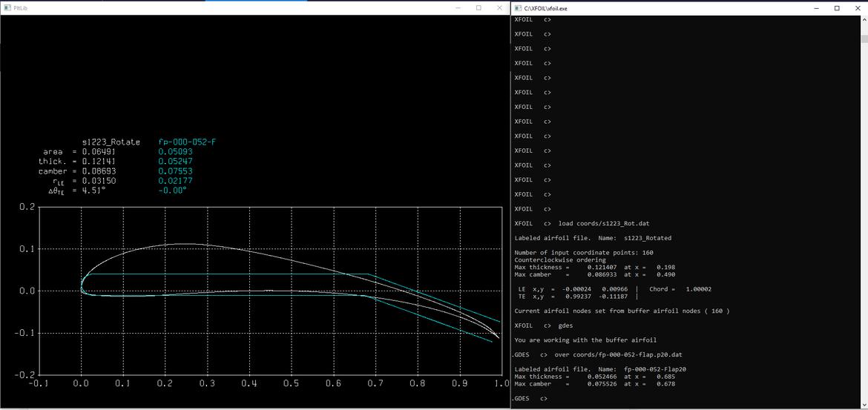Click the 0.5 x-axis tick label
This screenshot has width=868, height=410.
pyautogui.click(x=291, y=384)
